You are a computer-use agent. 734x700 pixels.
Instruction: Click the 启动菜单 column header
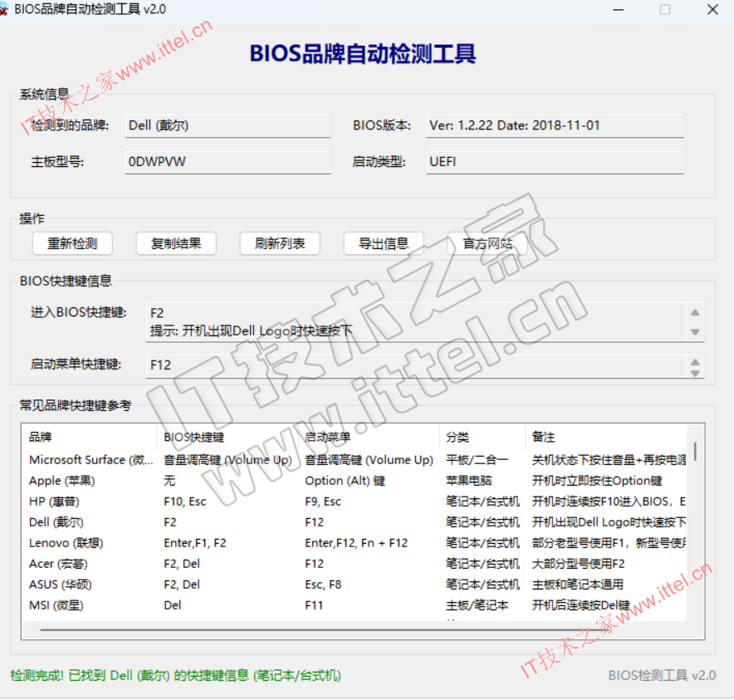coord(369,437)
